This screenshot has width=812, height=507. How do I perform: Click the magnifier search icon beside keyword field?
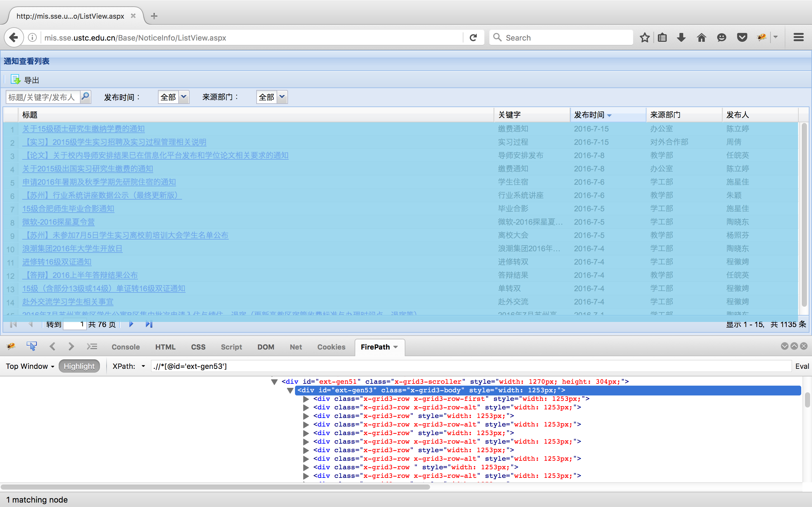click(86, 97)
